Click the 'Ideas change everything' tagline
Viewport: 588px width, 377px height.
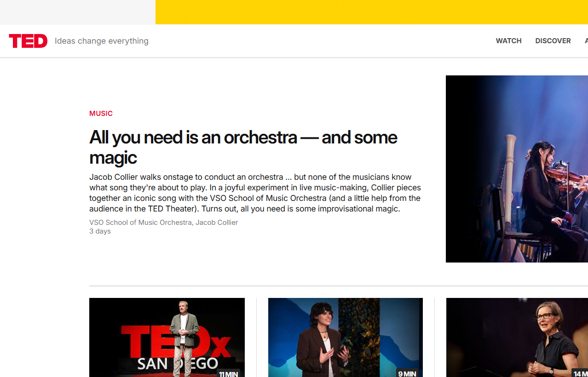[x=102, y=41]
